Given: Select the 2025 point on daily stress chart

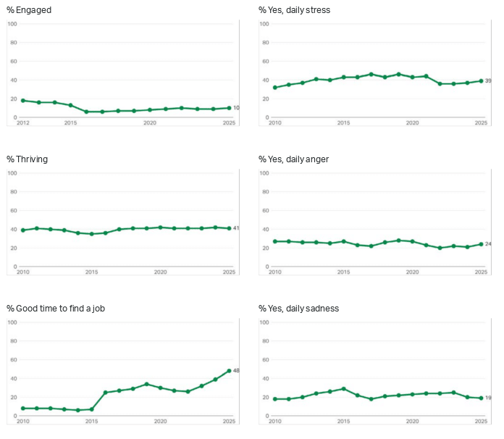Looking at the screenshot, I should (481, 81).
